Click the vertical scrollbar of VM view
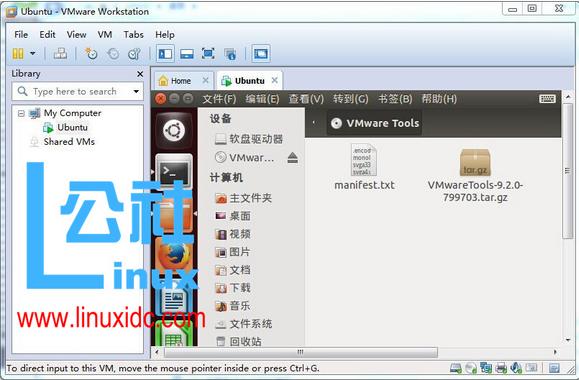579x380 pixels. tap(568, 172)
